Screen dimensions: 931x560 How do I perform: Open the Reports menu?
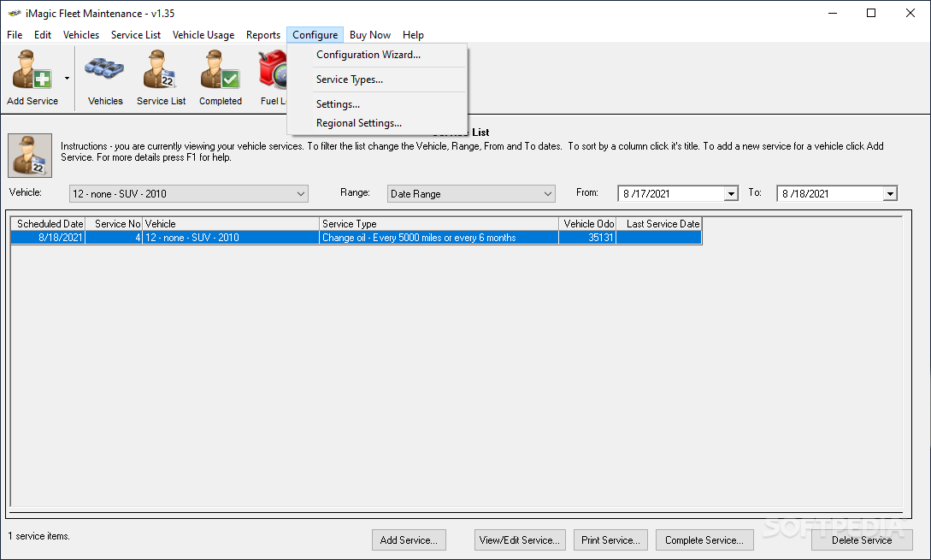[263, 35]
